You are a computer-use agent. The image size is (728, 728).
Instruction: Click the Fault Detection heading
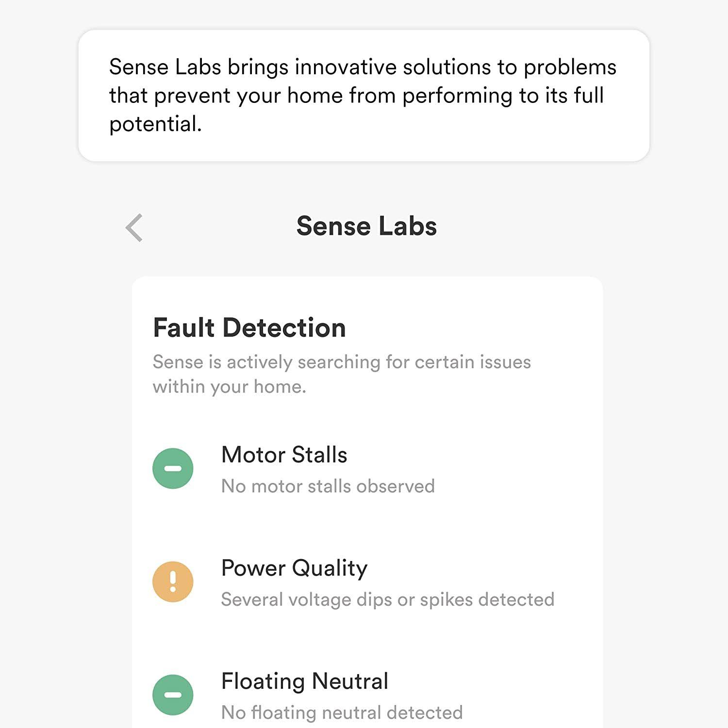pyautogui.click(x=249, y=328)
